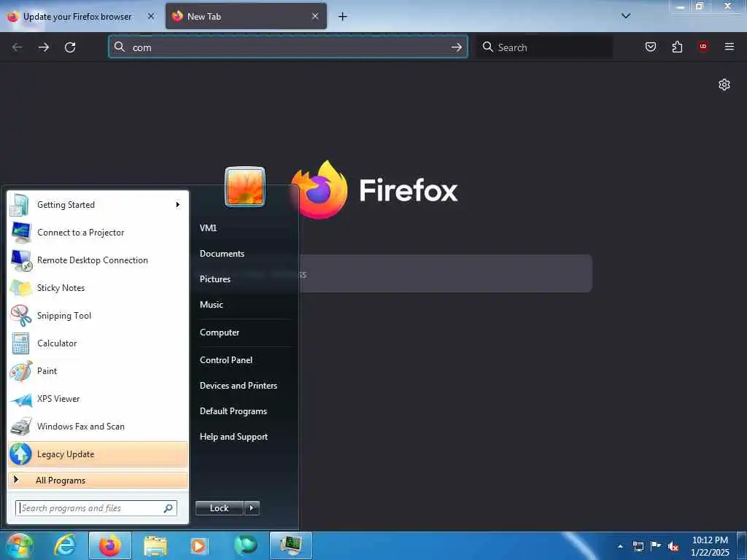The width and height of the screenshot is (747, 560).
Task: Open the List all tabs chevron
Action: coord(626,16)
